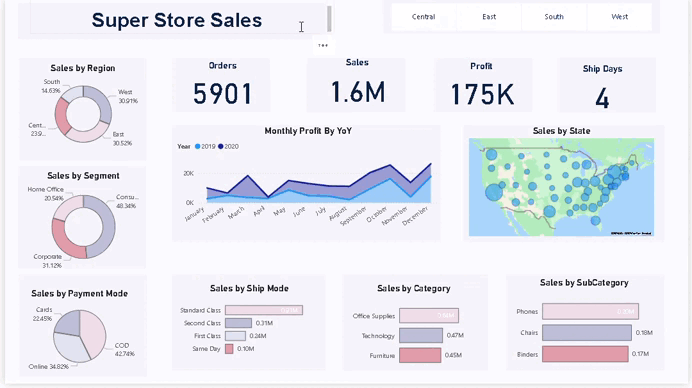Click the 2020 legend marker in profit chart
This screenshot has height=388, width=692.
click(221, 147)
